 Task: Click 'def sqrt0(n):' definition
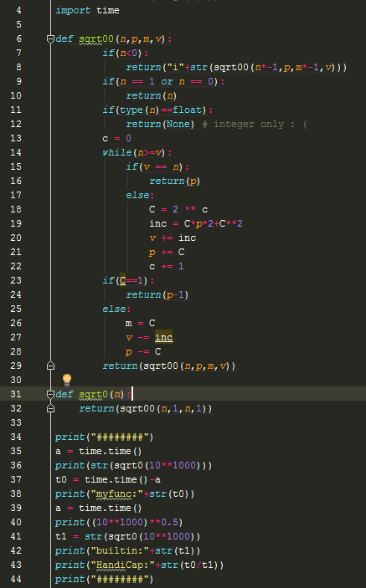[x=93, y=394]
